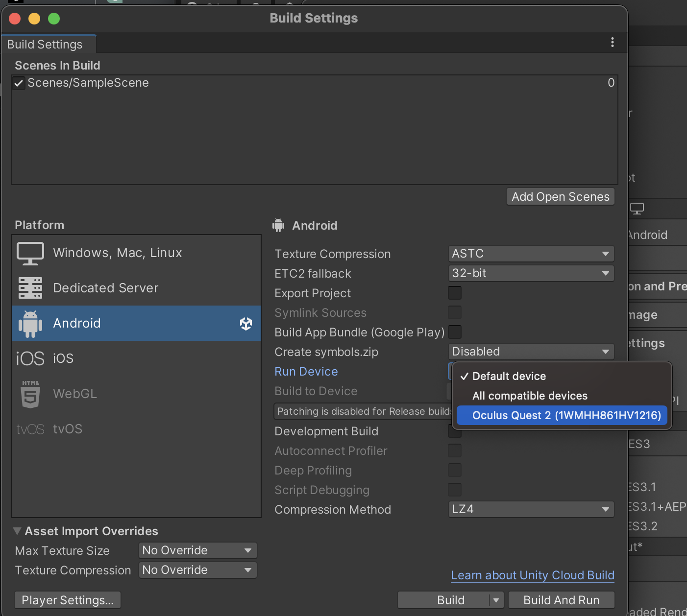Select the WebGL platform label
The image size is (687, 616).
pos(75,394)
